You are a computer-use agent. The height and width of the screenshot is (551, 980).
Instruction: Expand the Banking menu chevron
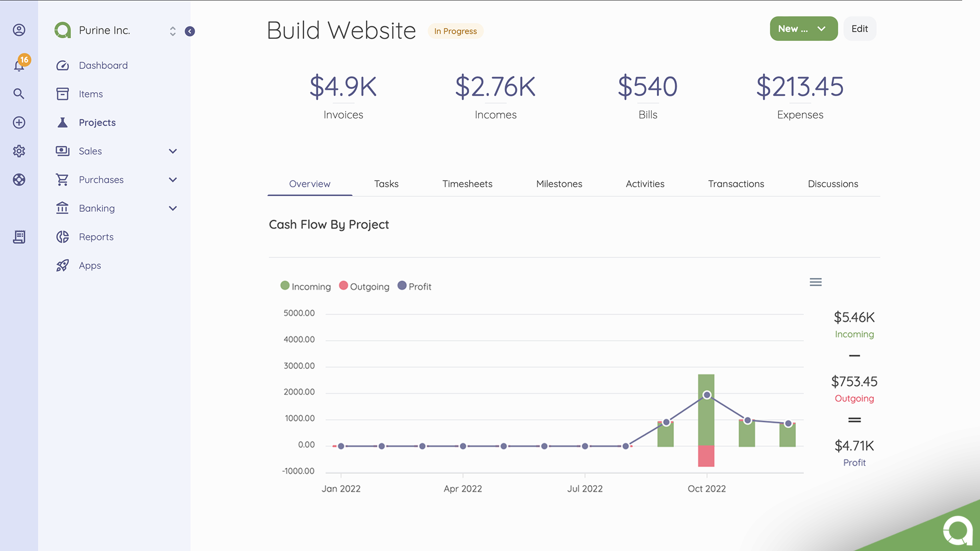173,208
